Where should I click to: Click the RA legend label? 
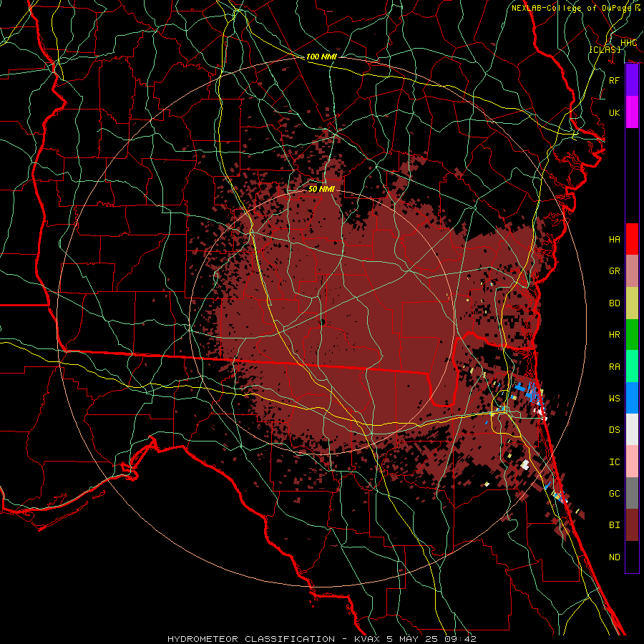coord(615,367)
